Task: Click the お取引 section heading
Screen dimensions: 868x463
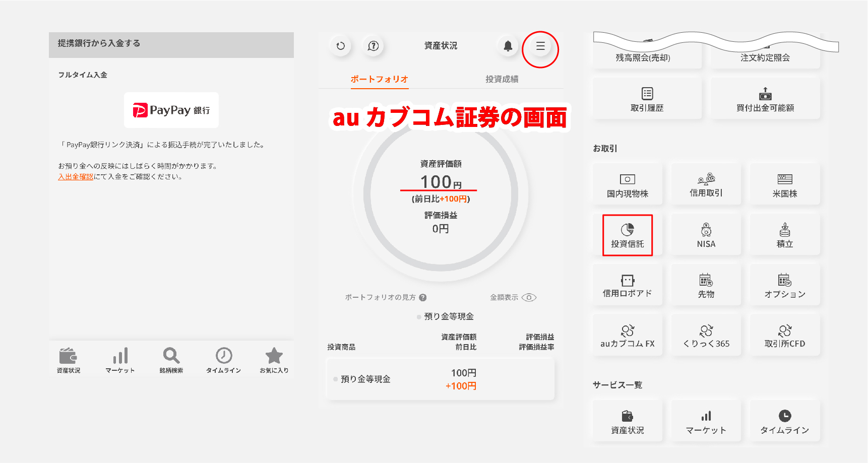Action: (x=605, y=149)
